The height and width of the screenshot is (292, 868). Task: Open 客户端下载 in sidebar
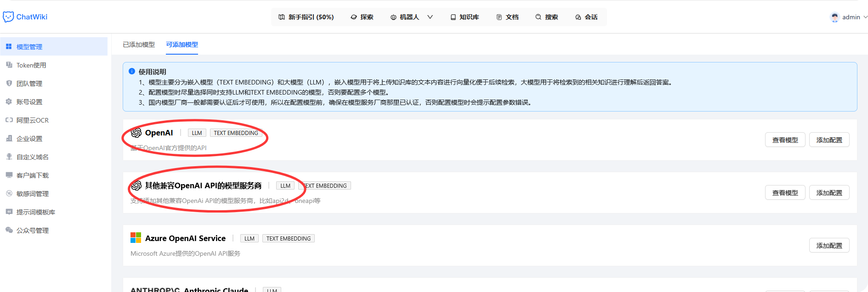(x=54, y=175)
